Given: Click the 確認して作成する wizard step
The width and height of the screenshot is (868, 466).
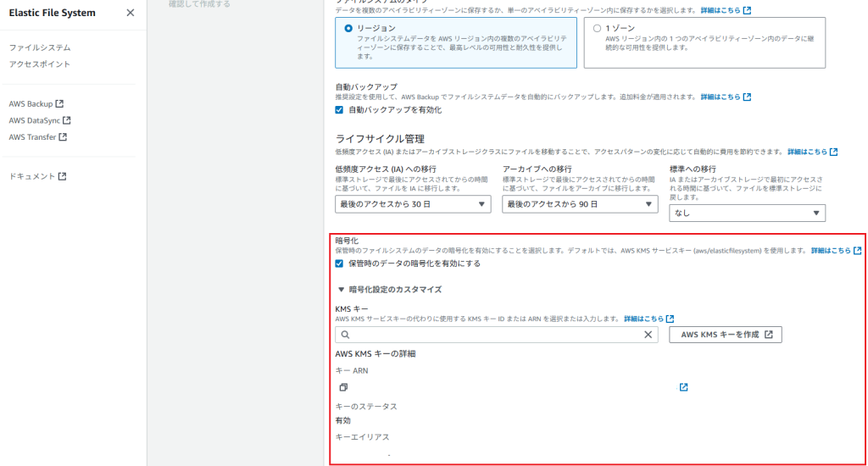Looking at the screenshot, I should click(x=199, y=4).
